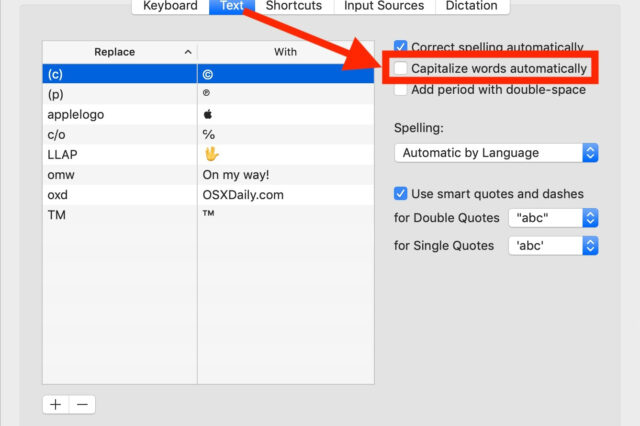640x426 pixels.
Task: Click the registered symbol for (p)
Action: tap(206, 93)
